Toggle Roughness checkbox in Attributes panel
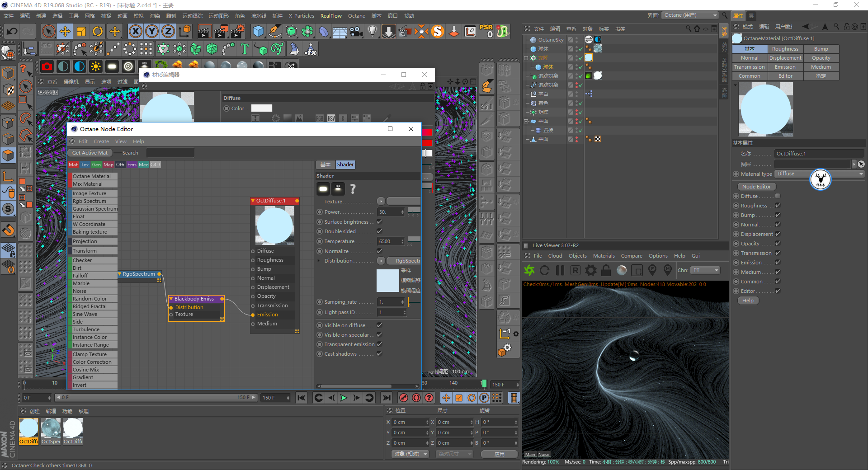 pyautogui.click(x=778, y=206)
